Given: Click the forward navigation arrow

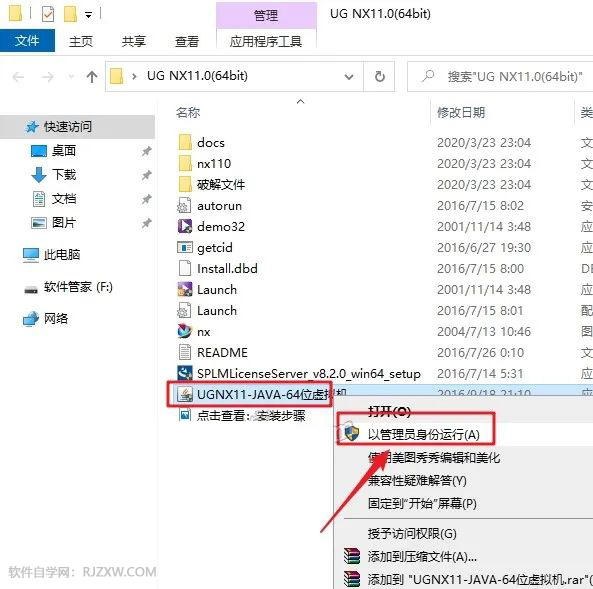Looking at the screenshot, I should coord(47,77).
